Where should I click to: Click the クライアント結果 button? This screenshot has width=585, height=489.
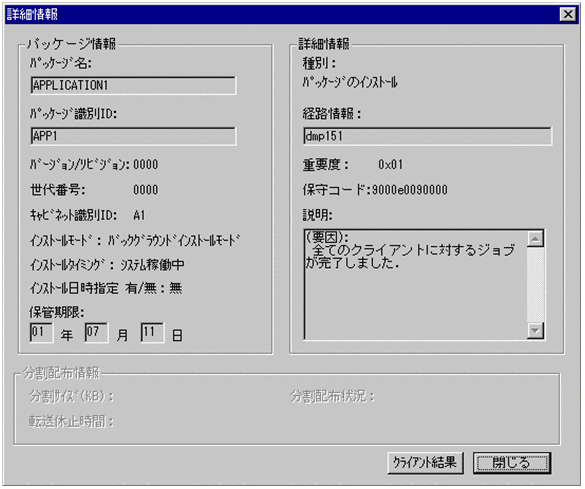pos(425,463)
